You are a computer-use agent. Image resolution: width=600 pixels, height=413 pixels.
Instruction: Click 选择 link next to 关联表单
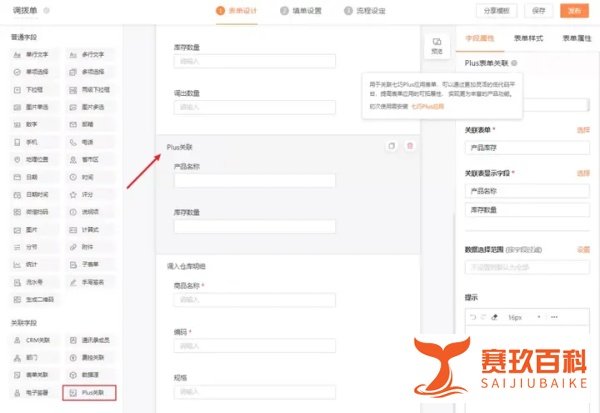click(583, 131)
